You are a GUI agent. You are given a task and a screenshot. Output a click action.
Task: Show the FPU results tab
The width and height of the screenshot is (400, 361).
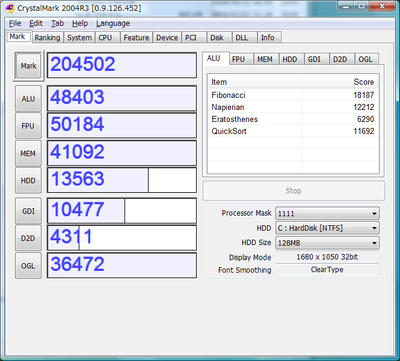click(238, 59)
